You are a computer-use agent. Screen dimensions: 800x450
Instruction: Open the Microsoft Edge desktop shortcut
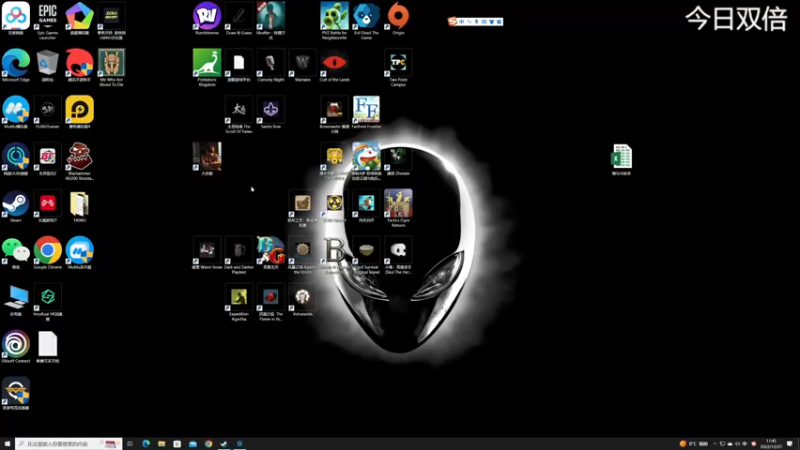16,65
